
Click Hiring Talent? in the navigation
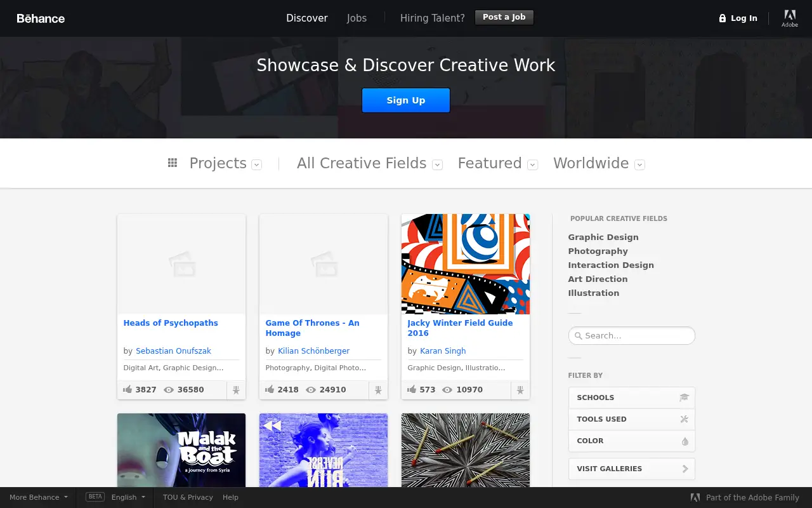(x=433, y=18)
